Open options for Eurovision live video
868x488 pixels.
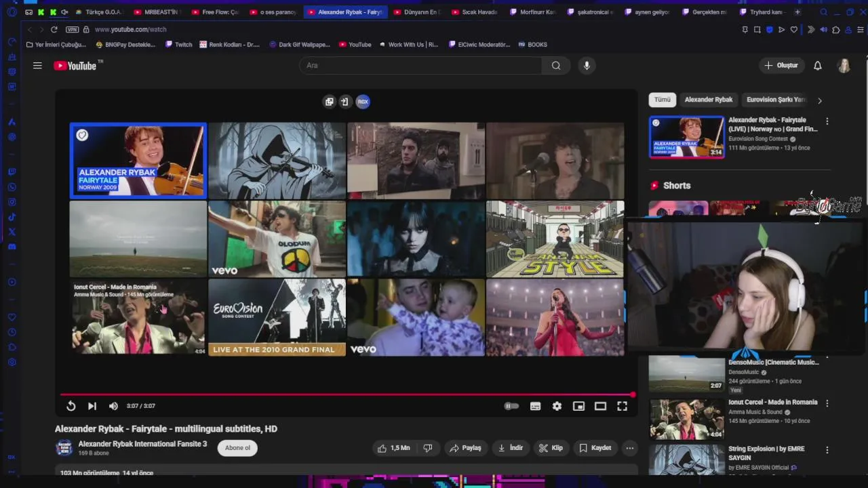click(827, 121)
